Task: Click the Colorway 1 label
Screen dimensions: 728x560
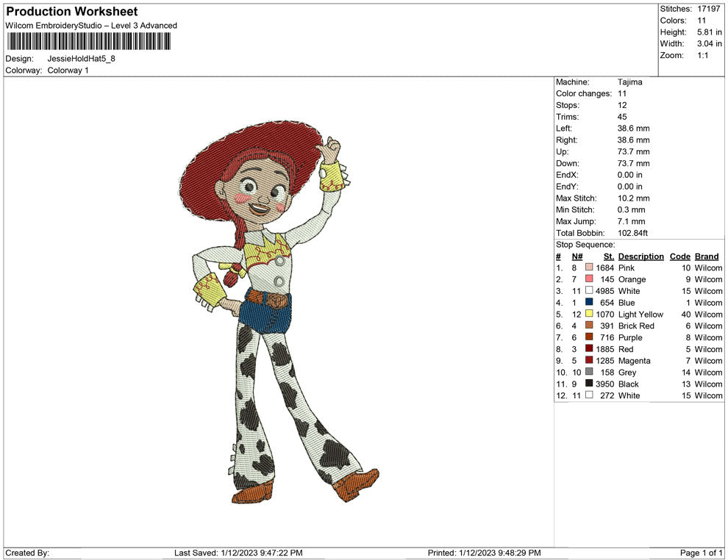Action: [x=66, y=70]
